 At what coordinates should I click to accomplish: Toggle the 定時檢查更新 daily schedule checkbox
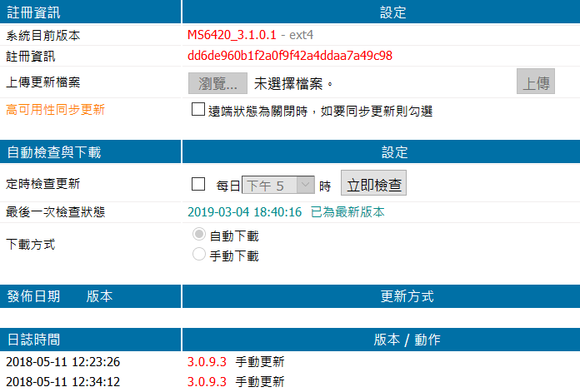click(198, 185)
